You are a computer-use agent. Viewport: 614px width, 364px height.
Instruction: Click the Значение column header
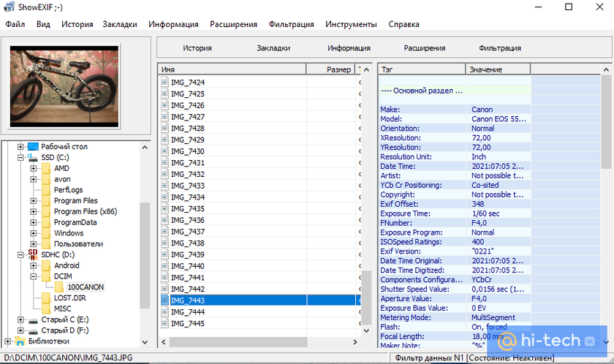(x=498, y=69)
